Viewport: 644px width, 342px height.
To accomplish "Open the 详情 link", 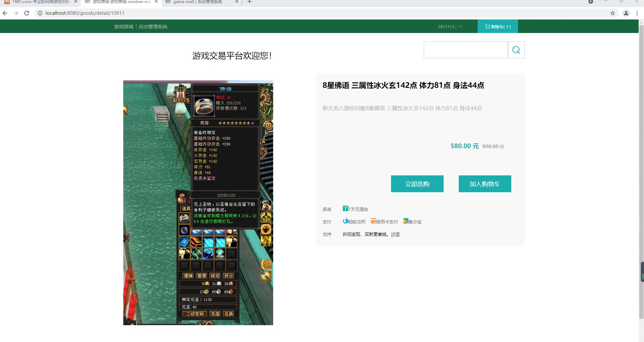I will pos(395,234).
